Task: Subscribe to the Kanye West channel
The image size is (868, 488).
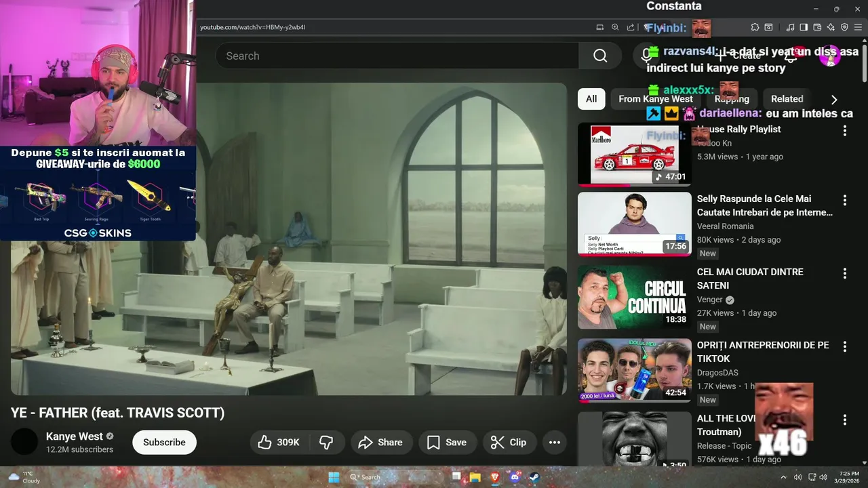Action: (x=164, y=443)
